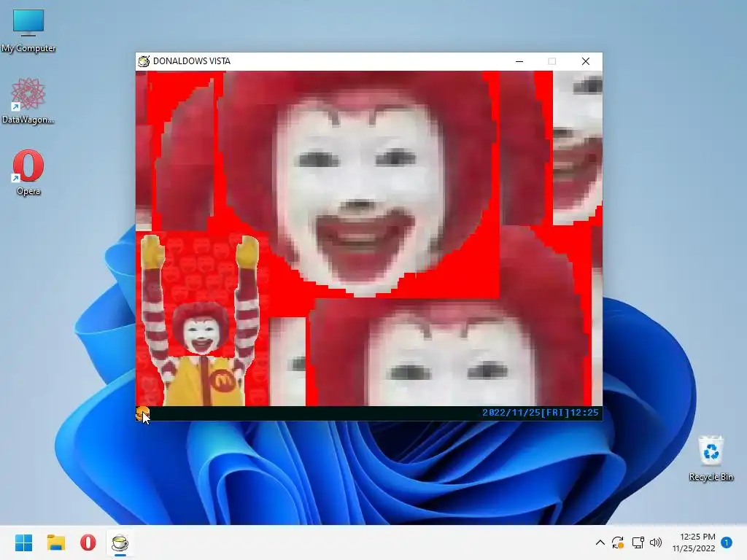Close the DONALDOWS VISTA window
The width and height of the screenshot is (747, 560).
(586, 61)
